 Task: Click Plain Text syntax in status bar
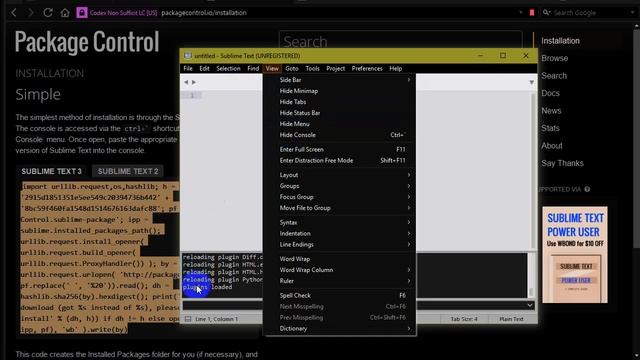[511, 319]
